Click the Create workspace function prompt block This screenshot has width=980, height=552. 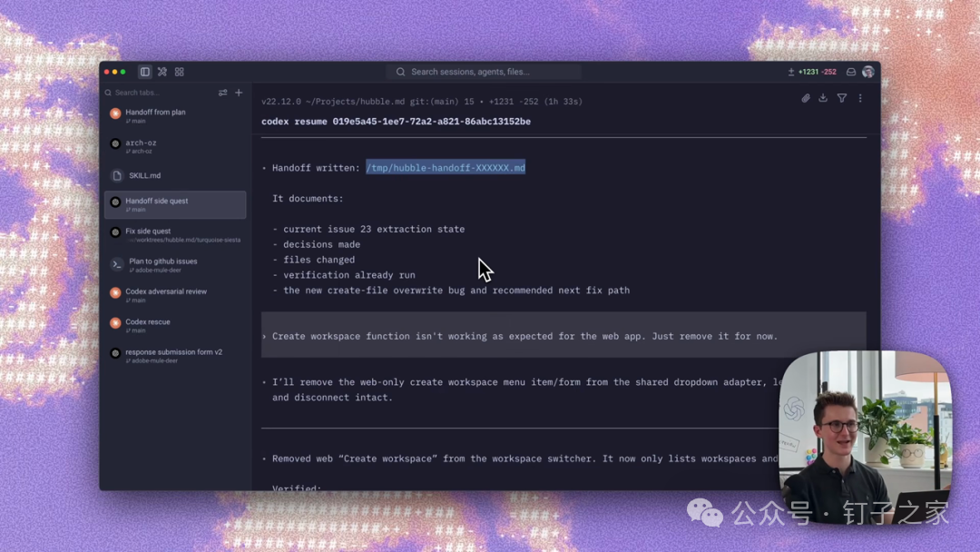coord(563,336)
